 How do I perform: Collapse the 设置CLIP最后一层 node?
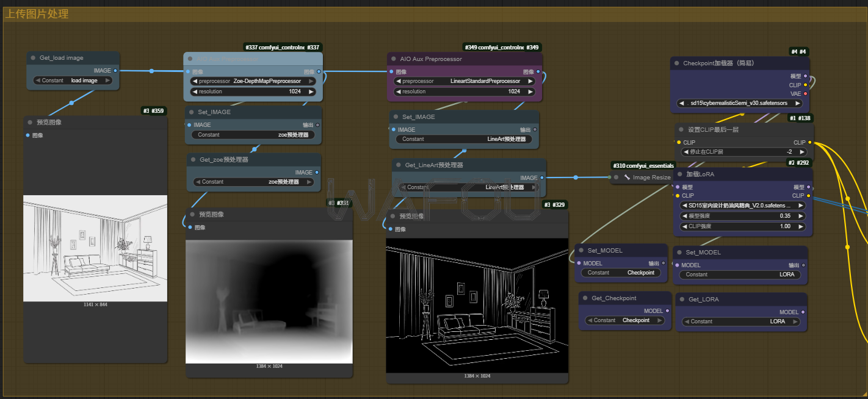681,129
